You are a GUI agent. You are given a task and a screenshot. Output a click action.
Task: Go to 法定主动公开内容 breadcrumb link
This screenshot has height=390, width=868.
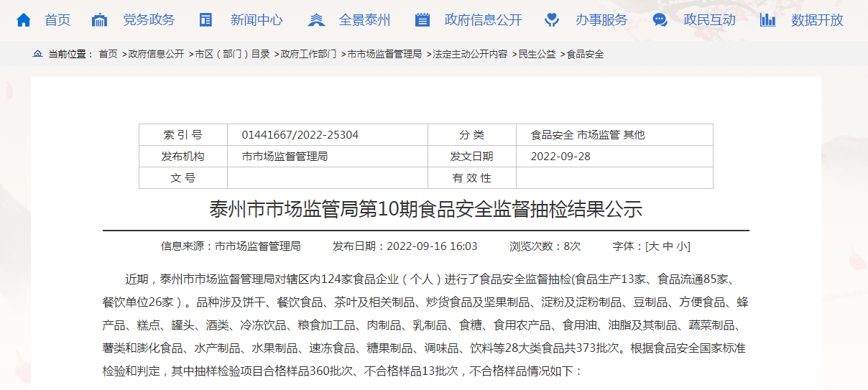point(470,54)
